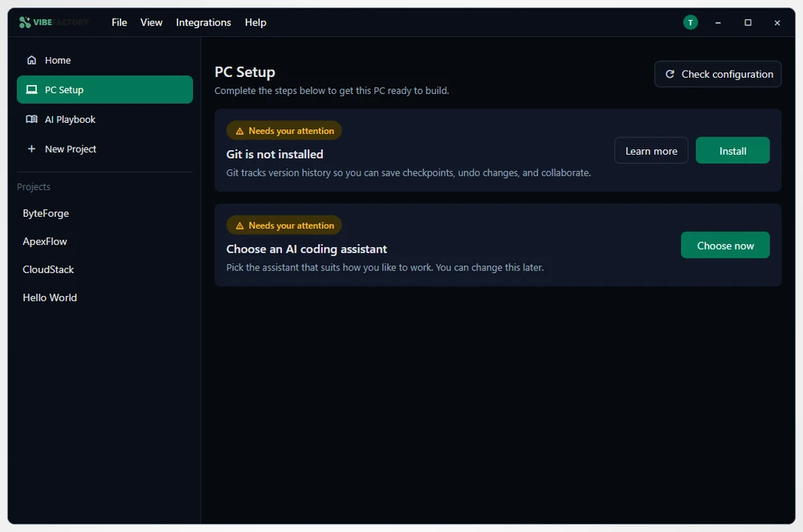The width and height of the screenshot is (803, 532).
Task: Click the Git tracks version history description
Action: click(x=409, y=173)
